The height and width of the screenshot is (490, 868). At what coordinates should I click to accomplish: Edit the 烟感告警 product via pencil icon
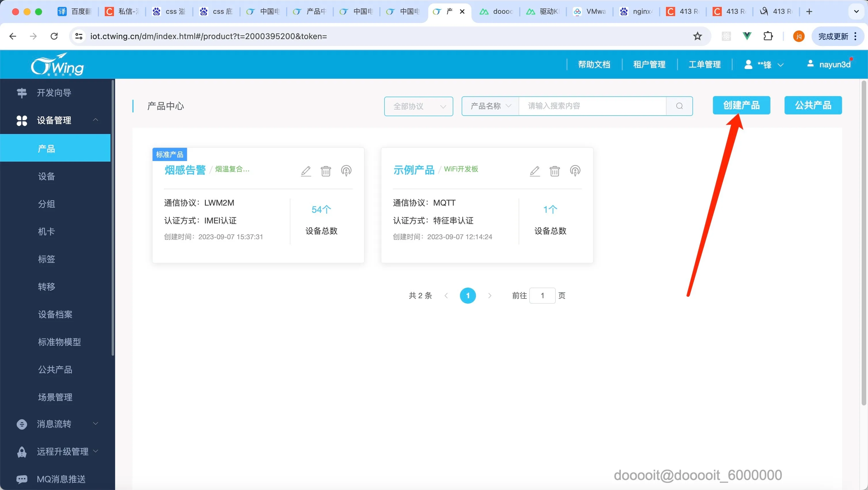[306, 171]
